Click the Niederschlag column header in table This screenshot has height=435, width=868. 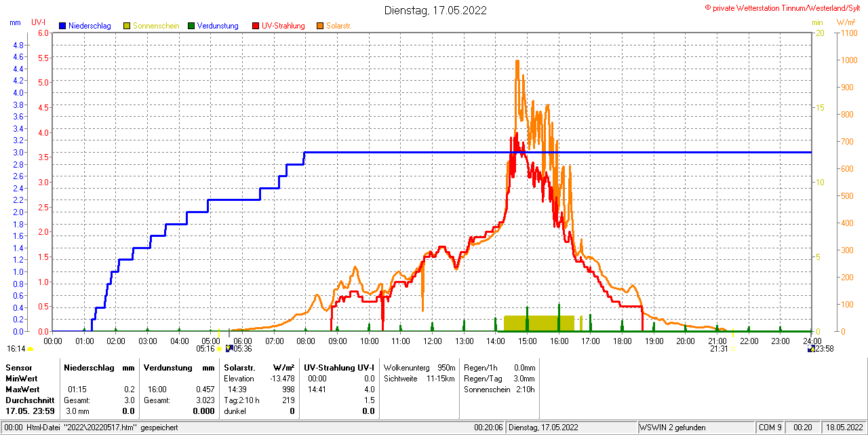[88, 367]
